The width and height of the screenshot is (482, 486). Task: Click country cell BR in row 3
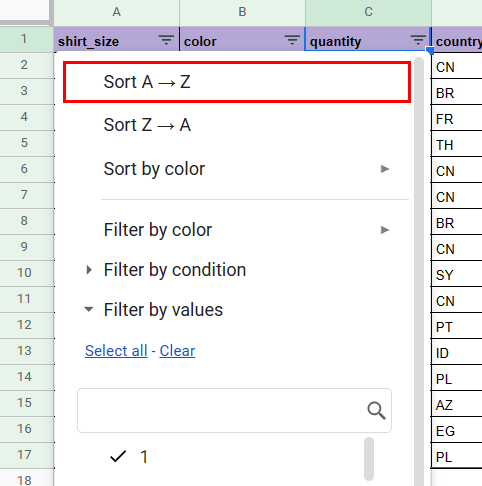coord(457,91)
